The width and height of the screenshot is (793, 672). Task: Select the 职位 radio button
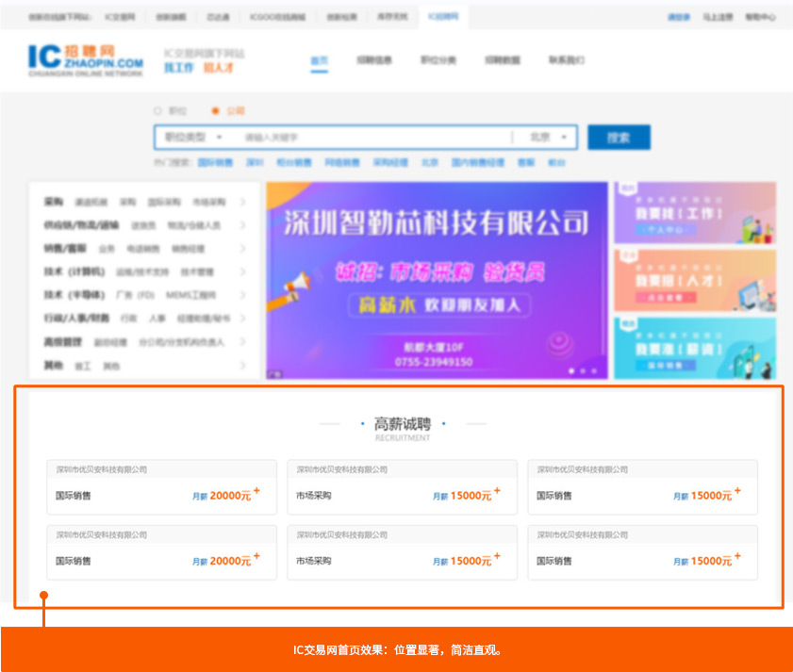[x=157, y=110]
